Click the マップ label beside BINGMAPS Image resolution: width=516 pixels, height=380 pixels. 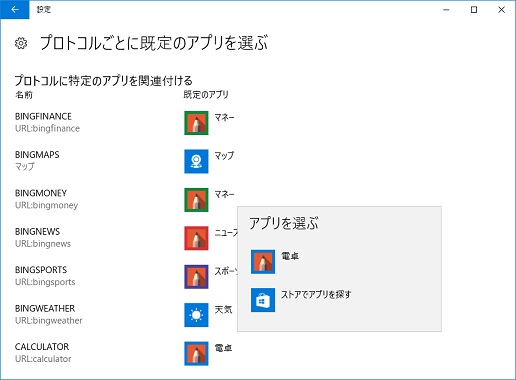(224, 156)
